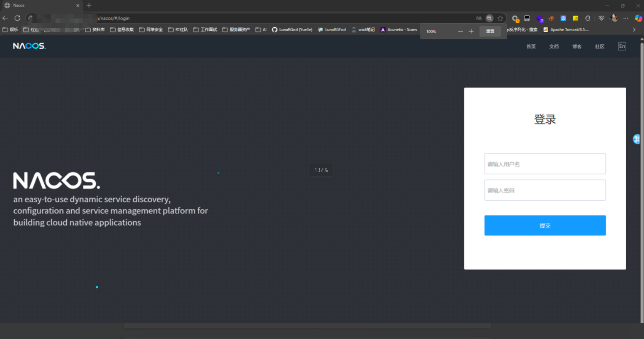This screenshot has height=339, width=644.
Task: Click the 重置 zoom reset button
Action: tap(490, 31)
